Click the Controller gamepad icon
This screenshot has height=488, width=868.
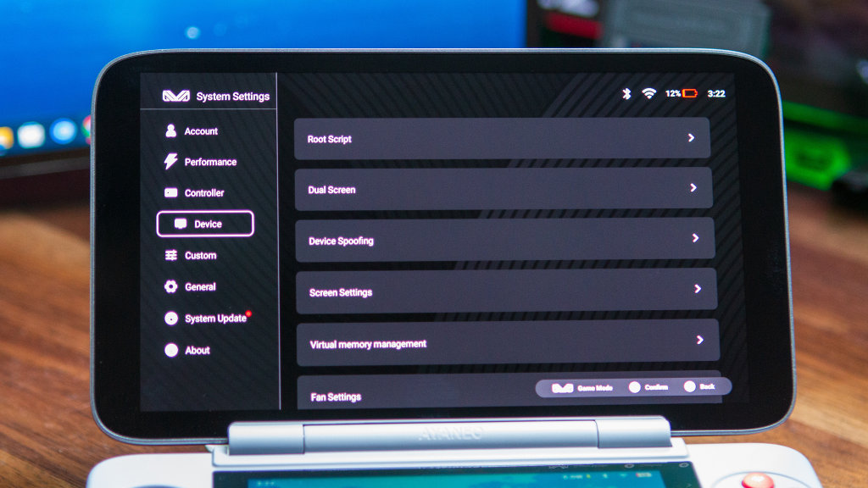coord(172,192)
